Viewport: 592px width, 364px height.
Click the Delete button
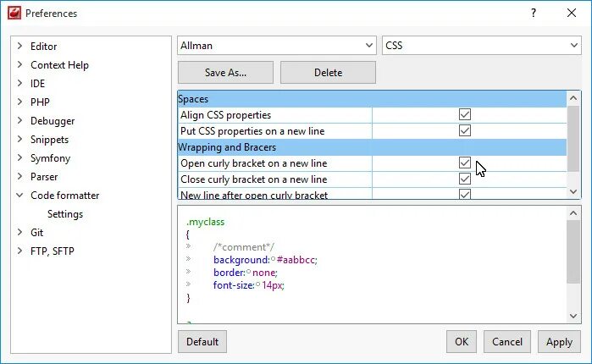pos(328,73)
